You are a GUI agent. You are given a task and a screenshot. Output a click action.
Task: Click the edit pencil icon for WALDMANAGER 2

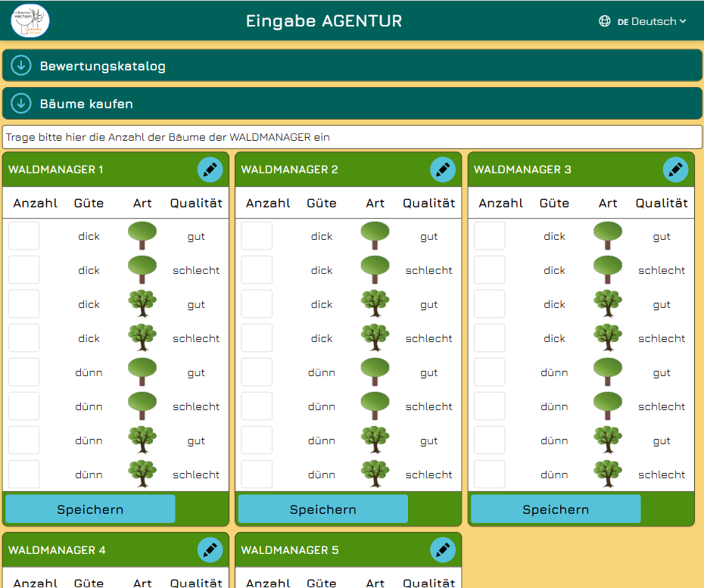point(443,170)
